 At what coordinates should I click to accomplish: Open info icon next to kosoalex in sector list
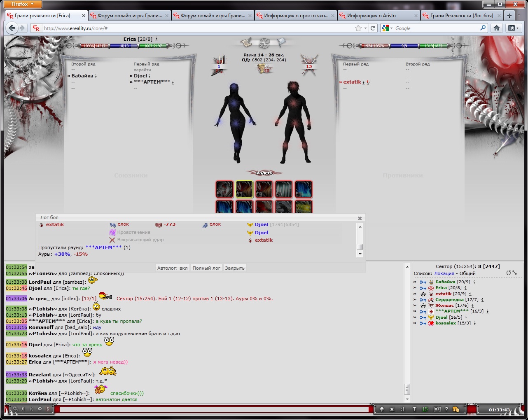click(x=474, y=324)
